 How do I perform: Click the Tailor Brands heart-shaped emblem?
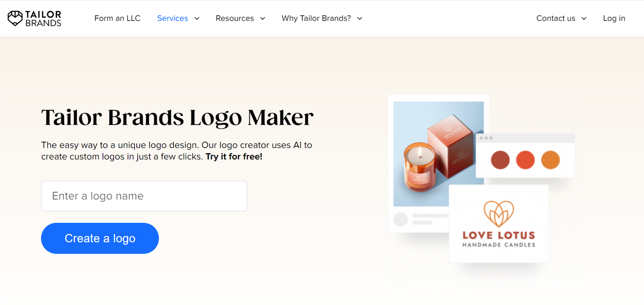[15, 18]
